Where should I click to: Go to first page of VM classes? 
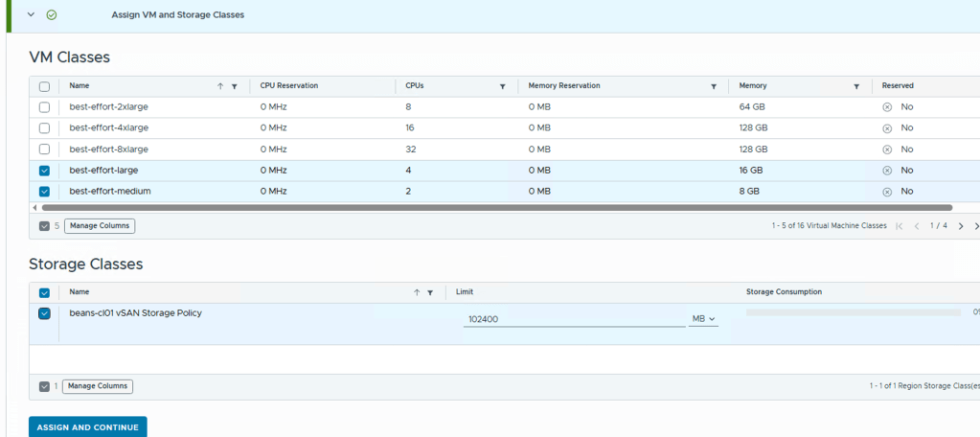(899, 226)
